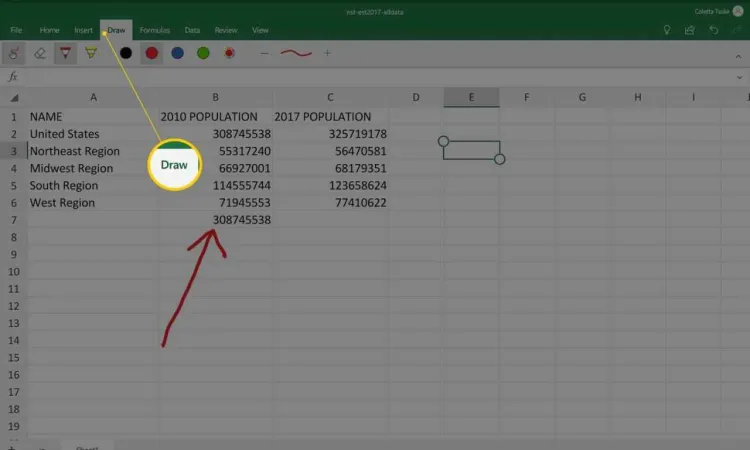Click the 2010 POPULATION header cell
750x450 pixels.
tap(215, 117)
